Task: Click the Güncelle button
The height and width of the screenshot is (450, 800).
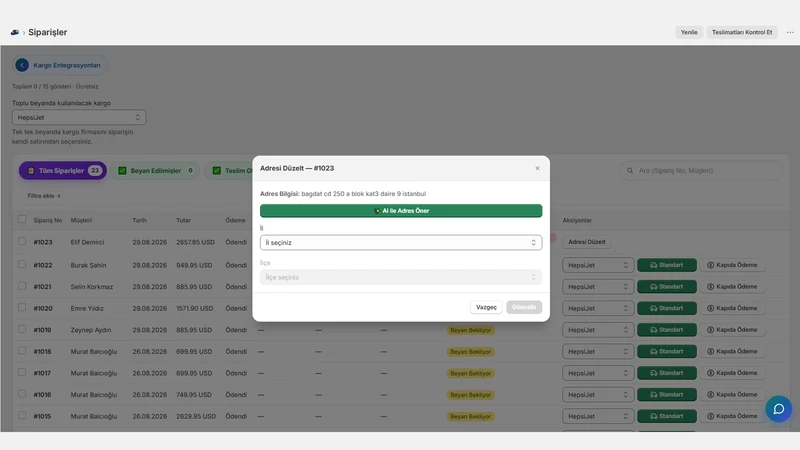Action: coord(524,307)
